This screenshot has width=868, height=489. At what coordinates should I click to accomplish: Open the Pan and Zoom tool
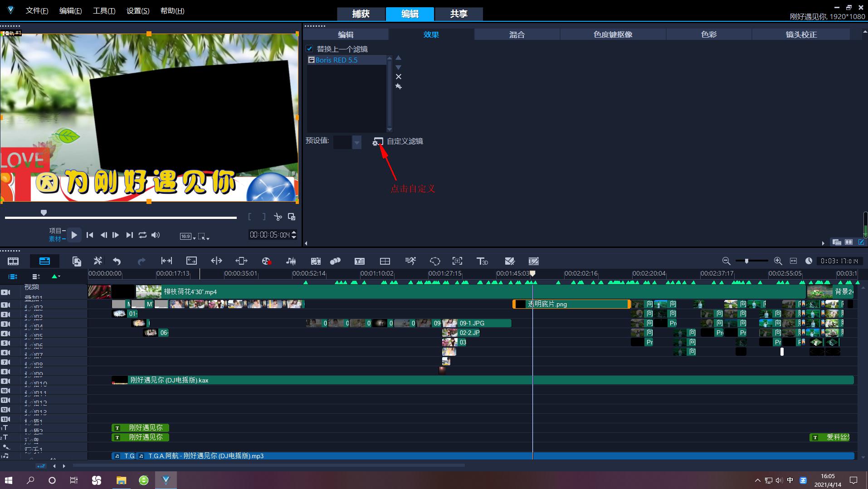point(457,261)
